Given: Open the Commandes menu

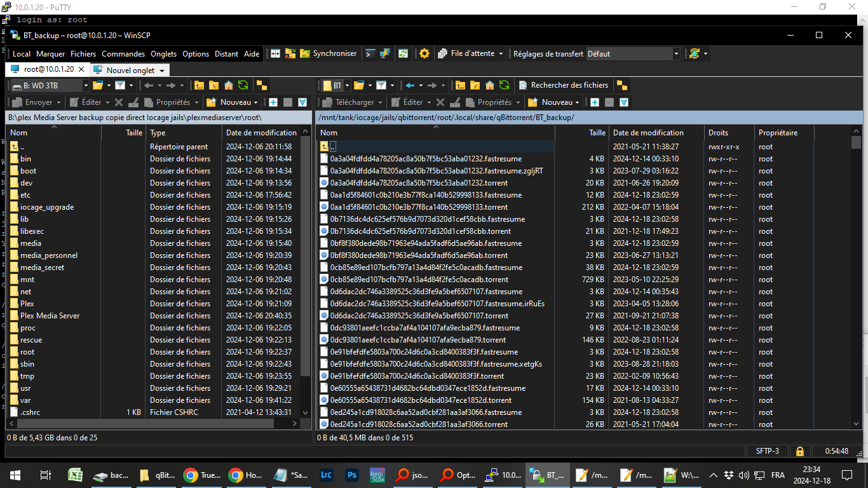Looking at the screenshot, I should (123, 54).
